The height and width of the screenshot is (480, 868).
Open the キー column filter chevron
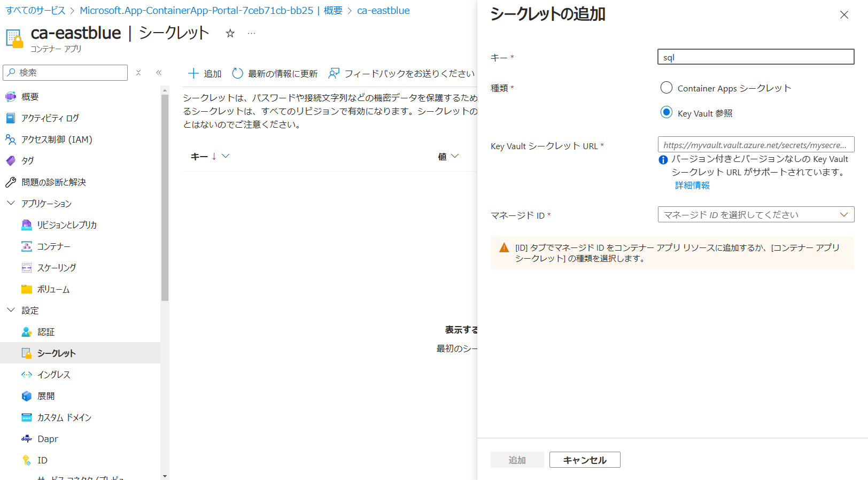pos(226,156)
